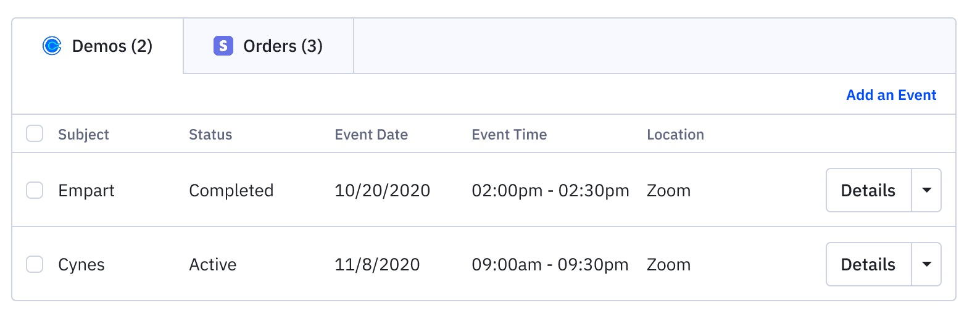Check the Empart row checkbox
The height and width of the screenshot is (321, 980).
point(35,190)
